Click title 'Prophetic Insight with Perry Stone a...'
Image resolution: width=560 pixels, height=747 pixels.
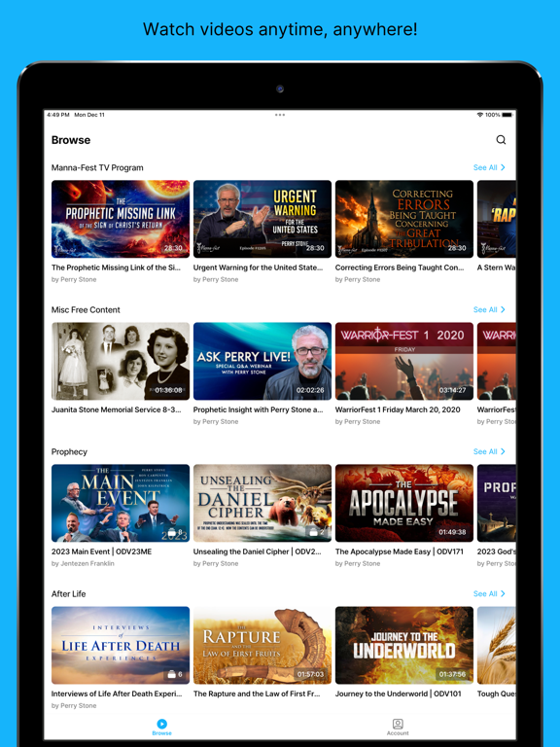[258, 409]
